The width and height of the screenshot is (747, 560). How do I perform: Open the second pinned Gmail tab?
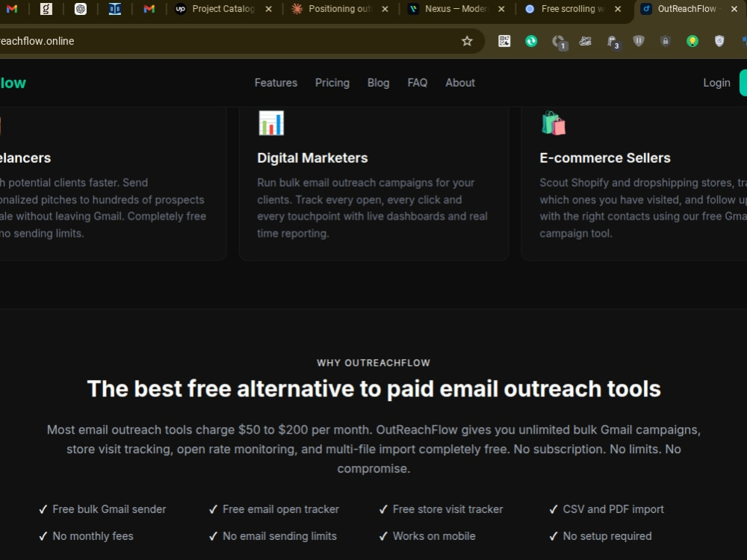tap(149, 8)
